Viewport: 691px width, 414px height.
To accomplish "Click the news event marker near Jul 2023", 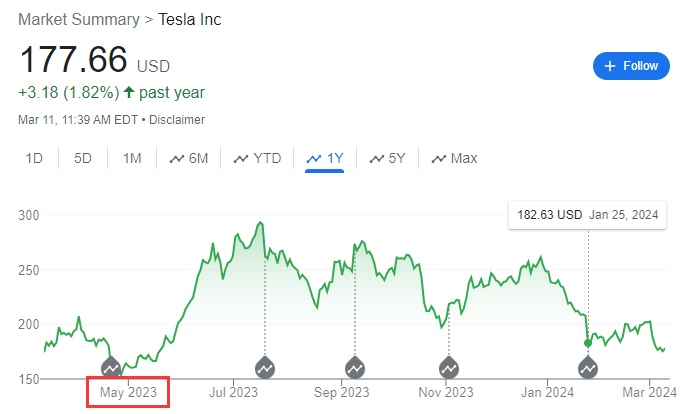I will pos(265,367).
